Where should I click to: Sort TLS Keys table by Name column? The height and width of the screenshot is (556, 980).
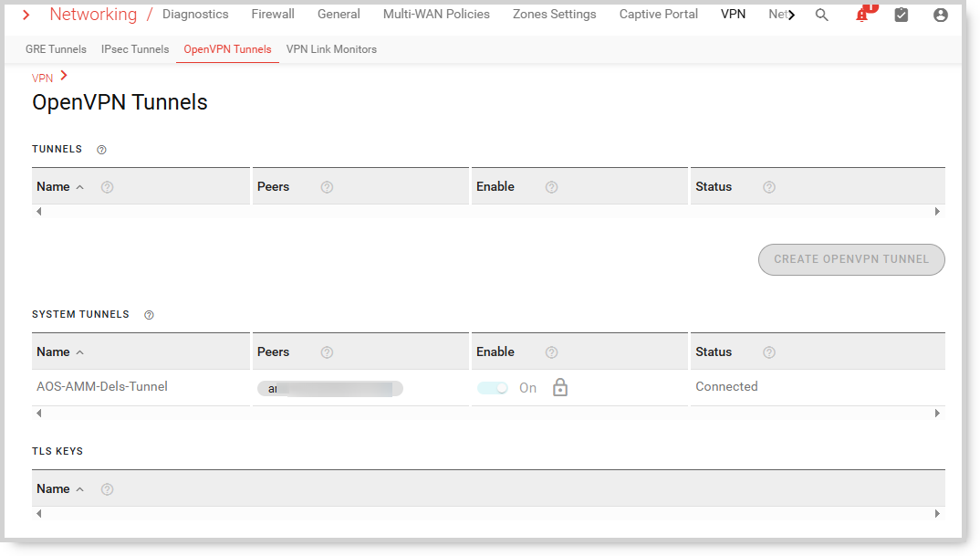[54, 489]
